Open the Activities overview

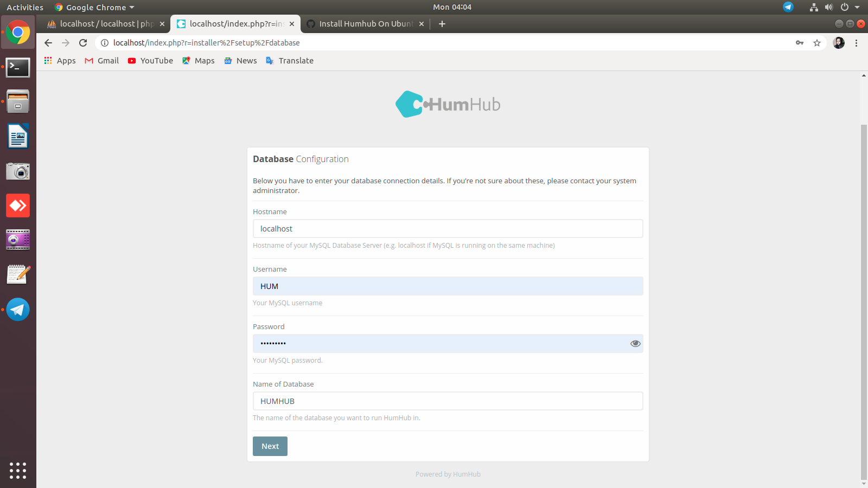(x=25, y=7)
